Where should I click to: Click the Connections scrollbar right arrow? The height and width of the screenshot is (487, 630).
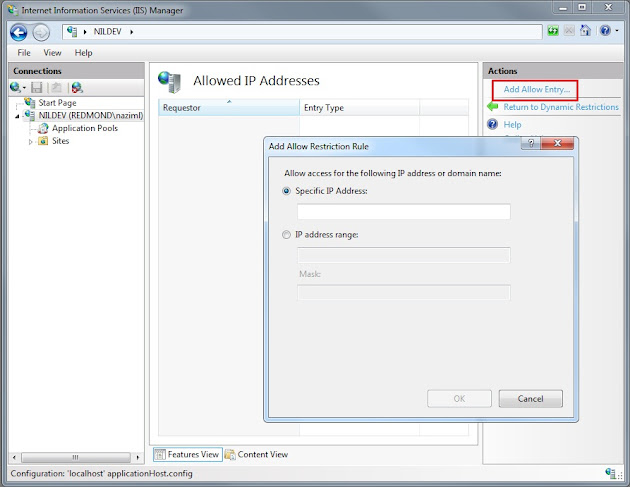coord(138,458)
